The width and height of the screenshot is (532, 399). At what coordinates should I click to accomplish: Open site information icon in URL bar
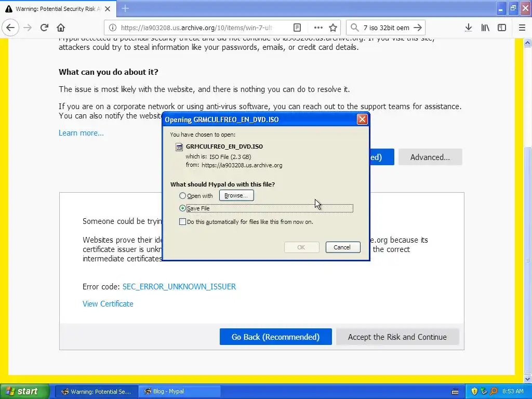pos(113,28)
